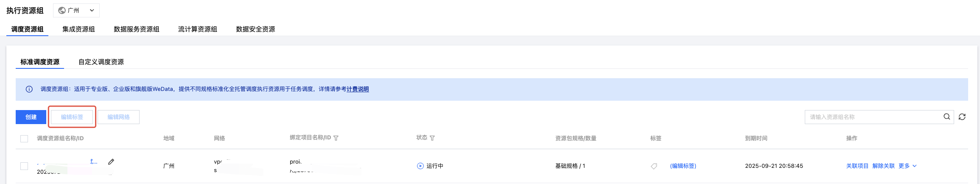Switch to 集成资源组 tab

pos(78,29)
